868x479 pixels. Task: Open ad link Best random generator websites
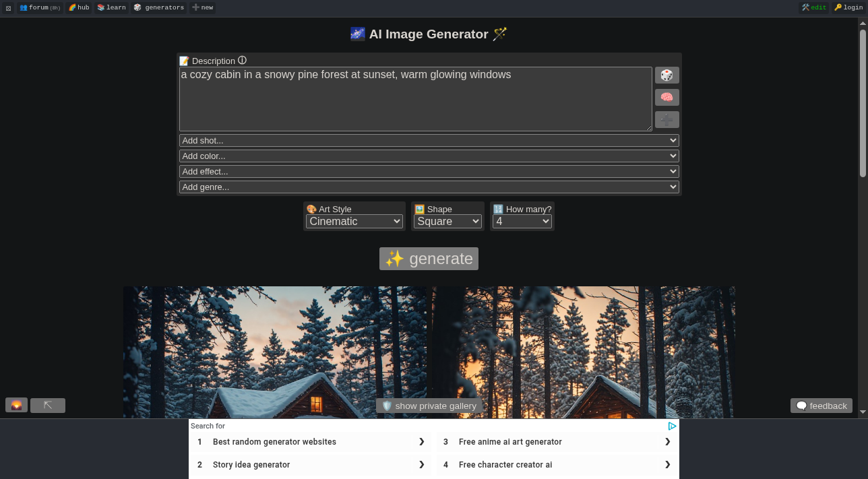coord(311,442)
